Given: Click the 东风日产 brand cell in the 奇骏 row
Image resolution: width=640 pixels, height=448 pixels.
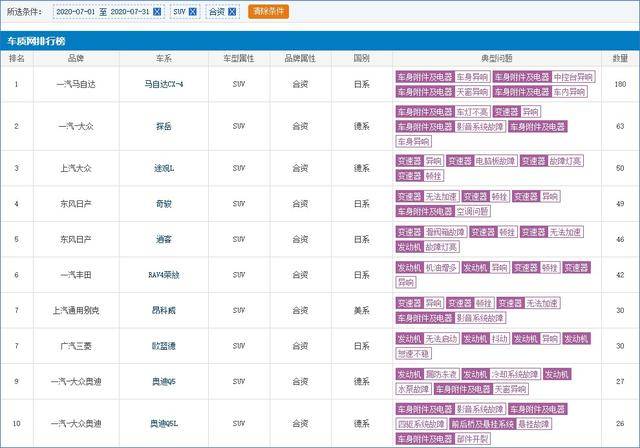Looking at the screenshot, I should (x=76, y=204).
